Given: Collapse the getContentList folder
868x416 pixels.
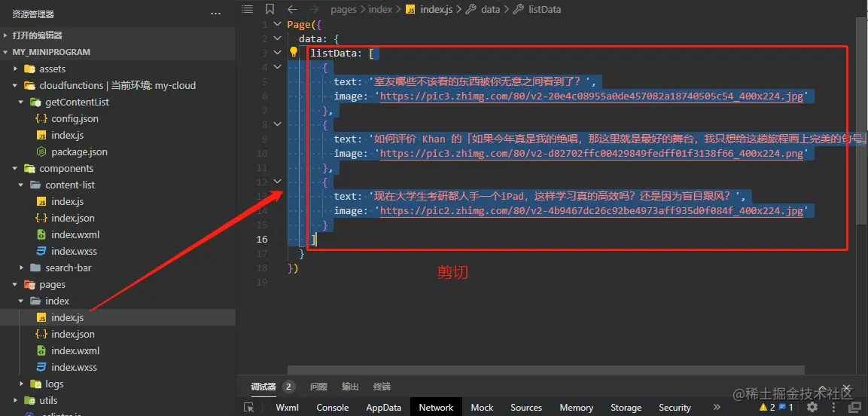Looking at the screenshot, I should (x=21, y=102).
